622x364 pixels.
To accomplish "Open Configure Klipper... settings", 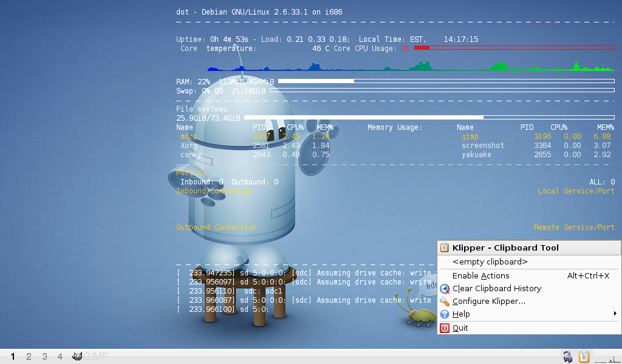I will click(x=529, y=301).
